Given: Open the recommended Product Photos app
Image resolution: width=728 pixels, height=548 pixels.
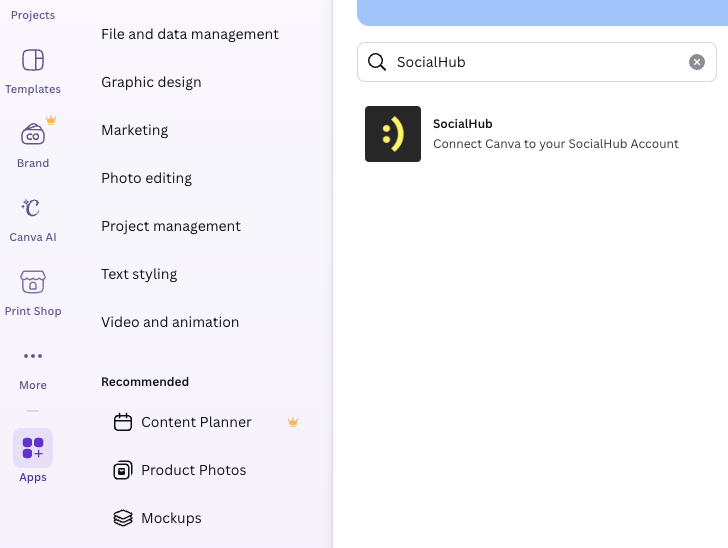Looking at the screenshot, I should click(193, 470).
